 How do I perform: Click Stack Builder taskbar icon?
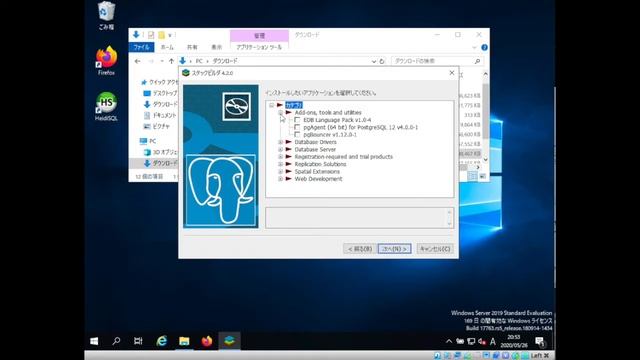point(229,341)
